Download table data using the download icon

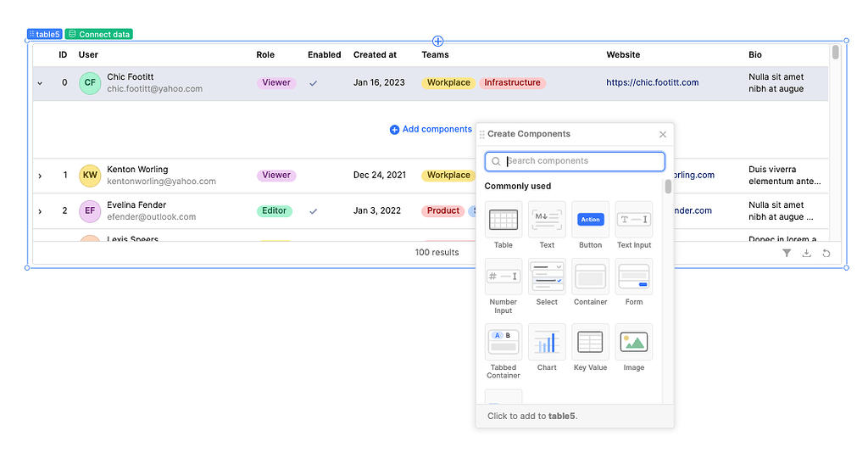click(x=806, y=253)
